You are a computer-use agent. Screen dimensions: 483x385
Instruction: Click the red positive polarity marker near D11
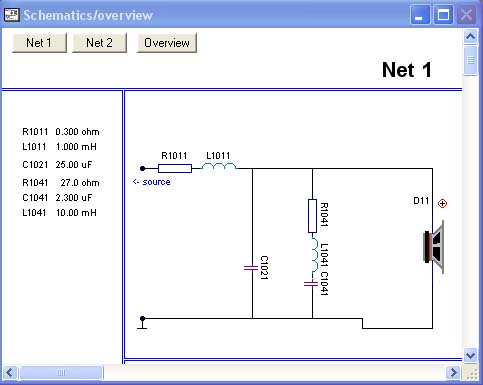[442, 203]
